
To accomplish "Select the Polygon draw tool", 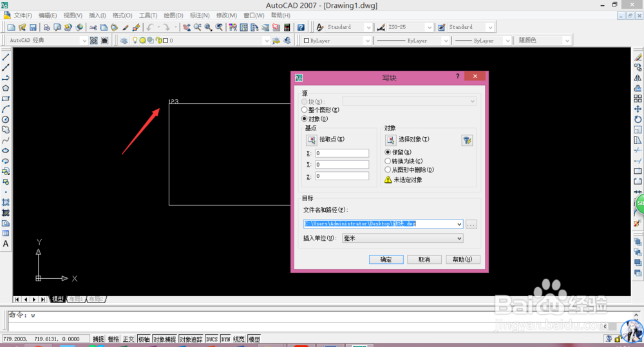I will coord(6,88).
